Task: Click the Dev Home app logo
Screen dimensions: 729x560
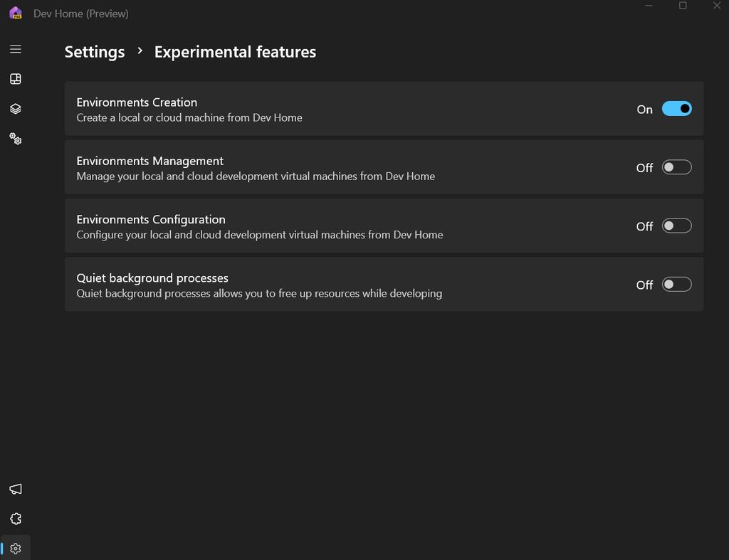Action: [16, 14]
